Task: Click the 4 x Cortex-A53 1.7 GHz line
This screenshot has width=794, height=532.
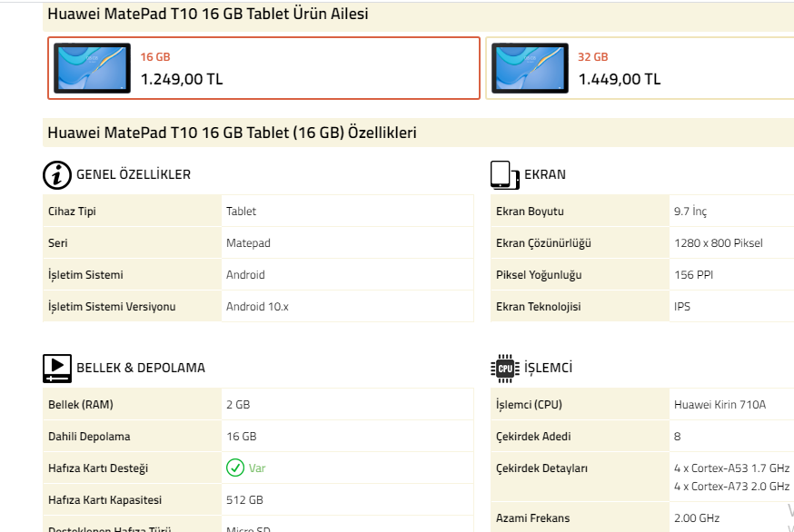Action: point(731,468)
